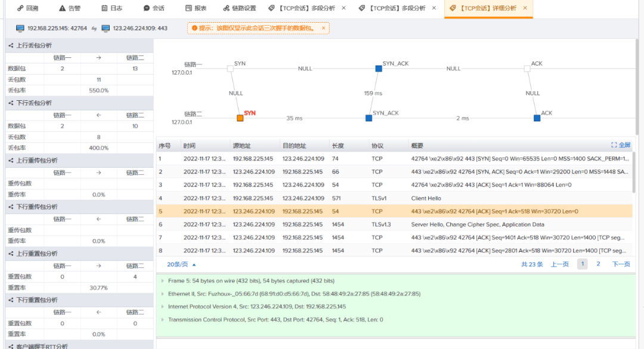644x349 pixels.
Task: Select packet row 1 with SYN summary
Action: (394, 159)
